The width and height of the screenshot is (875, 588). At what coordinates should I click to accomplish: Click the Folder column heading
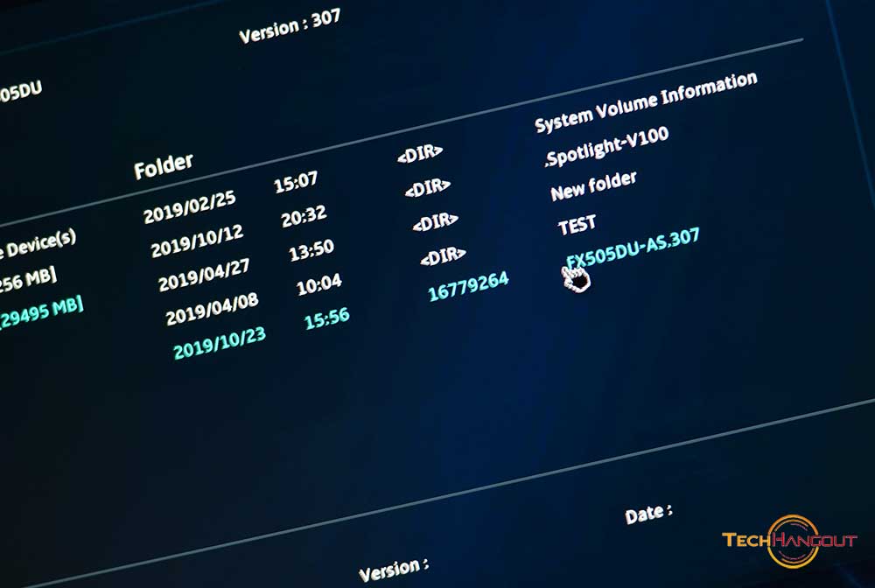[x=164, y=165]
